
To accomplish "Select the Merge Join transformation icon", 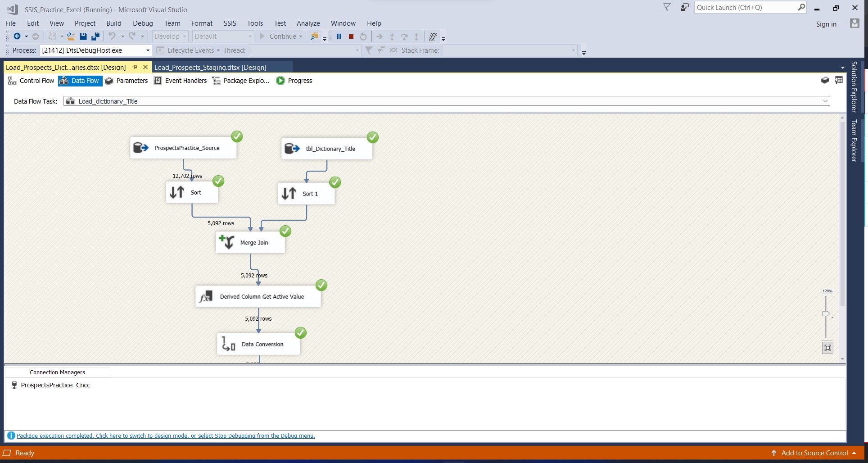I will click(226, 242).
